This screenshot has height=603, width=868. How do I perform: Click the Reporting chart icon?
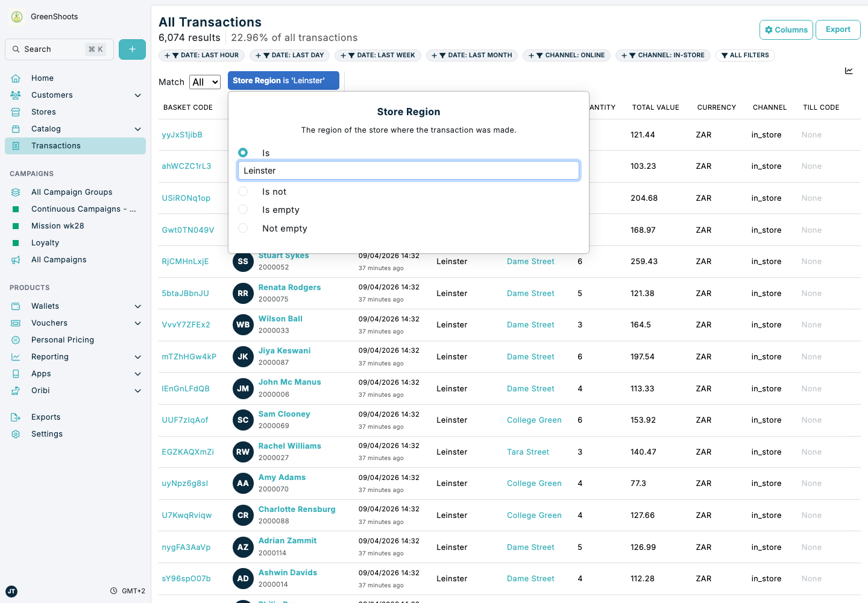click(x=15, y=356)
